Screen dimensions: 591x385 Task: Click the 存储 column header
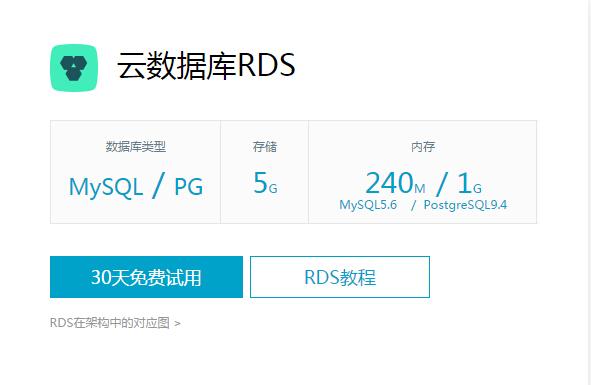(x=265, y=147)
